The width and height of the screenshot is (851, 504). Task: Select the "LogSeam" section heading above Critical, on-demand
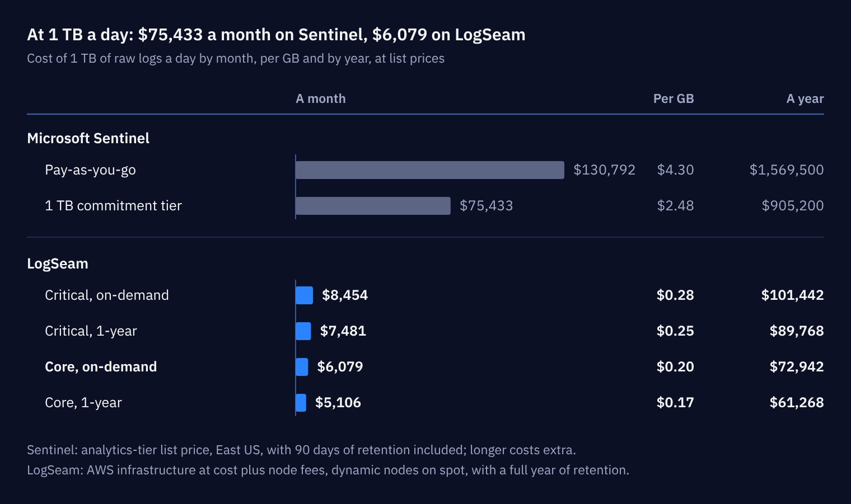(58, 264)
